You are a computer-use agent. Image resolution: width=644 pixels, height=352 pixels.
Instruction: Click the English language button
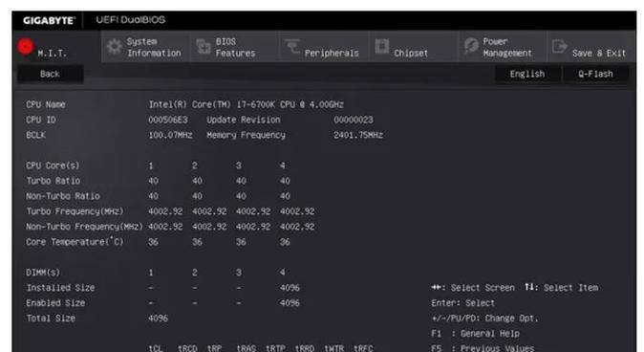(527, 74)
